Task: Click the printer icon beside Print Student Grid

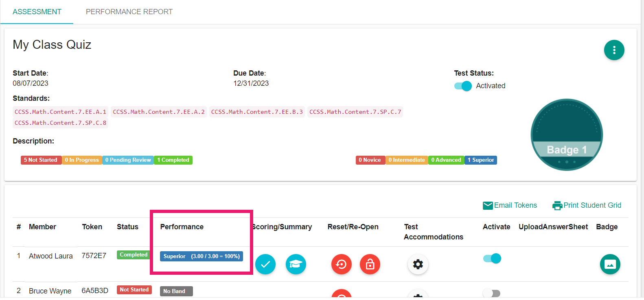Action: coord(557,206)
